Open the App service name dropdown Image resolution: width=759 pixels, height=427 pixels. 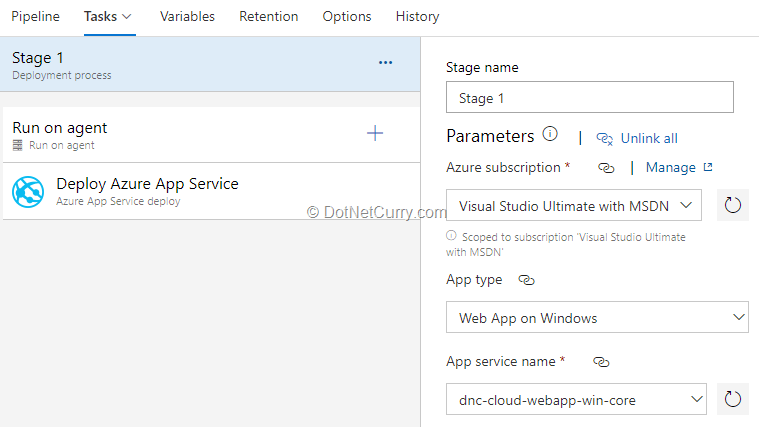[576, 399]
